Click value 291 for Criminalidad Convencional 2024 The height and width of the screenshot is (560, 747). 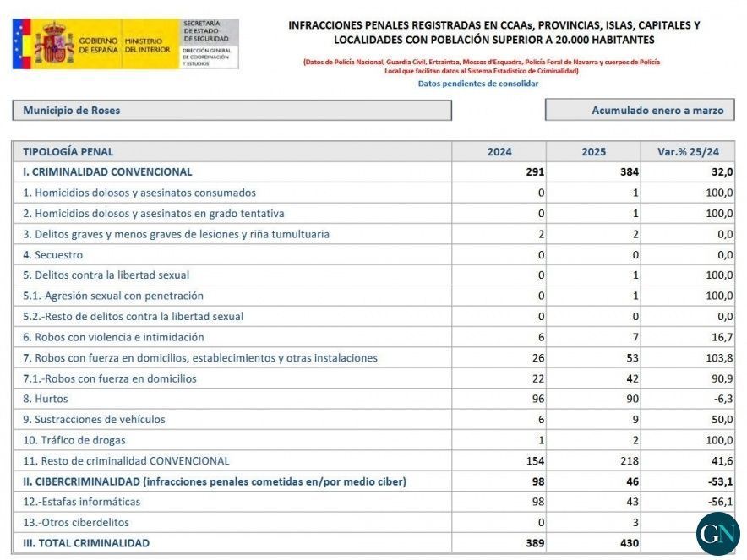click(x=535, y=172)
